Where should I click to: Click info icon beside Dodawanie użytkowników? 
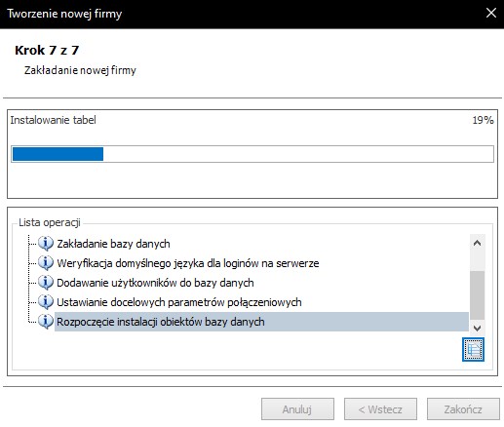pos(46,283)
